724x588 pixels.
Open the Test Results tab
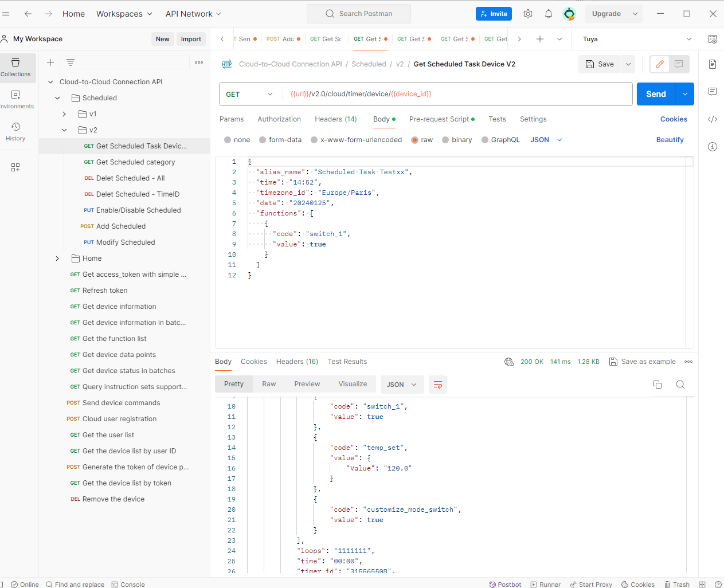[347, 362]
